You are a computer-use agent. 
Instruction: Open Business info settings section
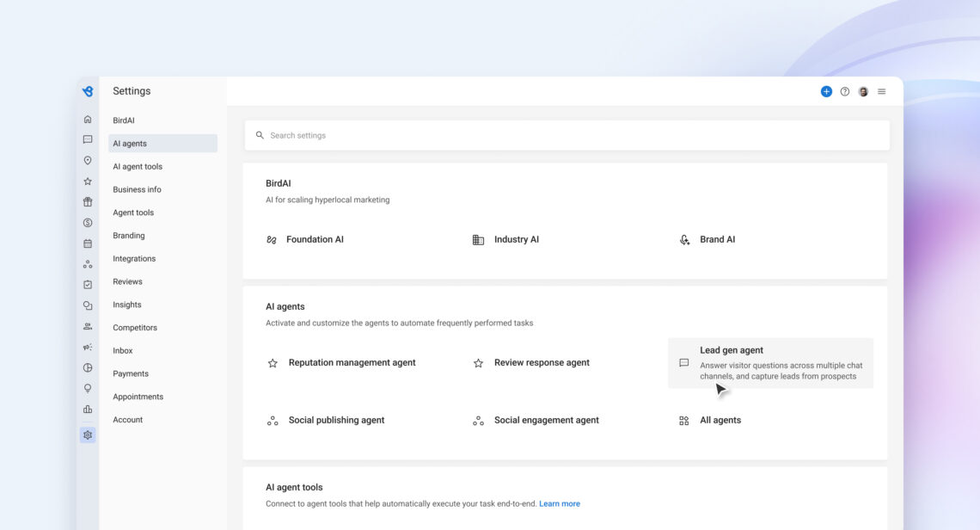click(137, 189)
